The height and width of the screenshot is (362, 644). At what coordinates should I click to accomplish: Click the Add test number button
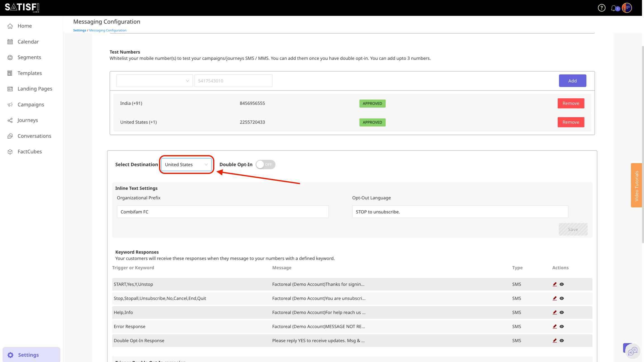pyautogui.click(x=572, y=81)
